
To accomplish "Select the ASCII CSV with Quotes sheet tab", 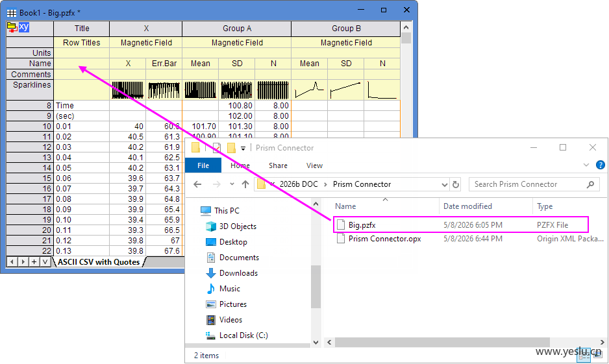I will 99,262.
